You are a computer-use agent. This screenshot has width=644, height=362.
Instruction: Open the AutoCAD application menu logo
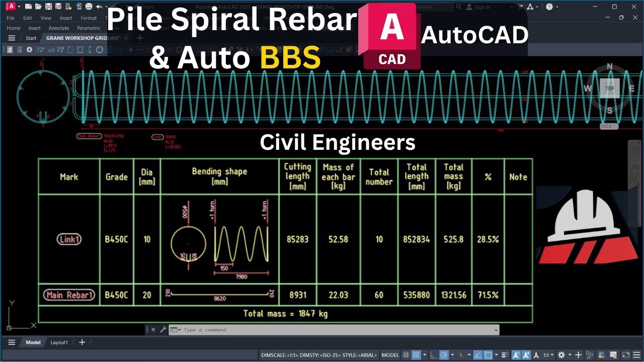[11, 7]
